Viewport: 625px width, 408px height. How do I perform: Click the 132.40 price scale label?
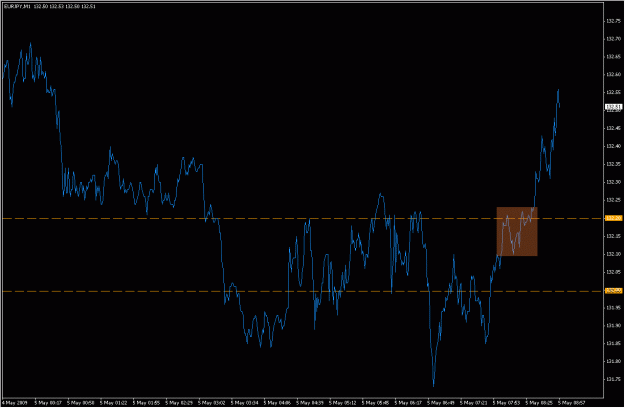coord(613,146)
